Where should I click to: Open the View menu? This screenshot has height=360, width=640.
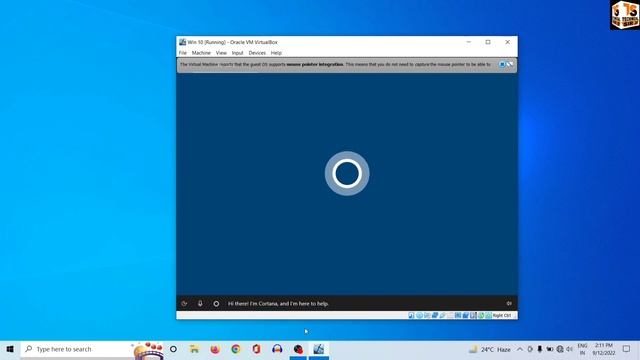[x=221, y=53]
